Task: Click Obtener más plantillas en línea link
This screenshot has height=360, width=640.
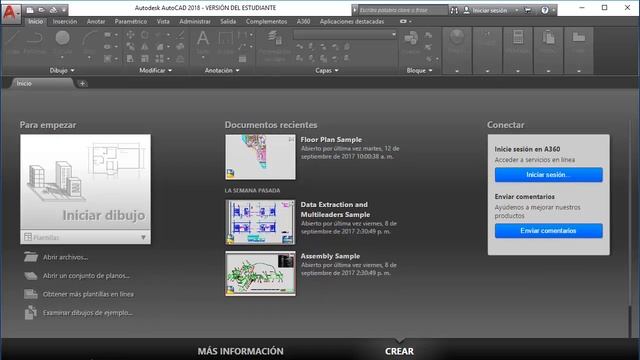Action: tap(88, 294)
